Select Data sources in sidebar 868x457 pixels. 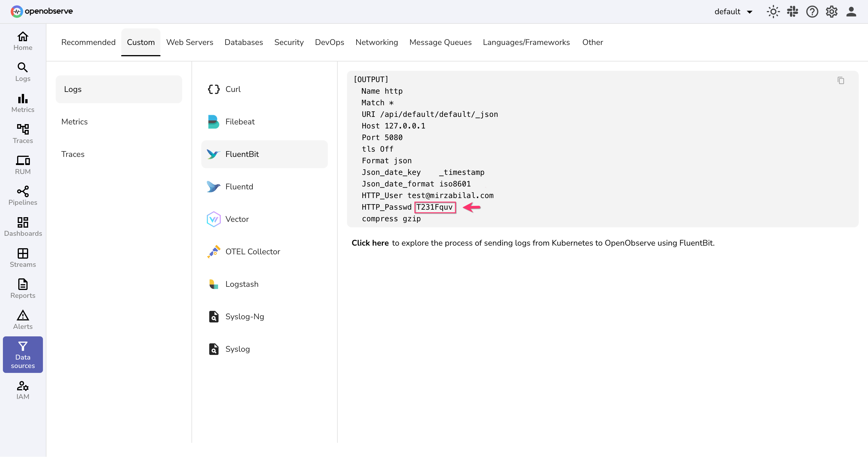23,355
